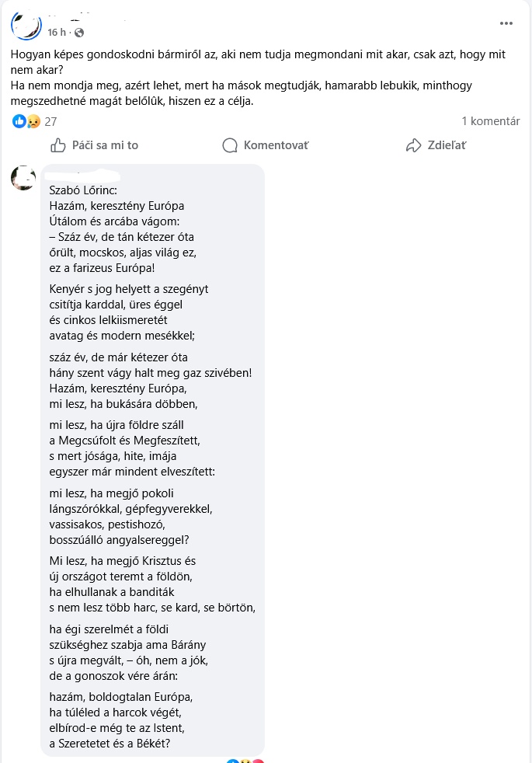Open the "16 h" post timestamp
Viewport: 532px width, 763px height.
(x=57, y=33)
